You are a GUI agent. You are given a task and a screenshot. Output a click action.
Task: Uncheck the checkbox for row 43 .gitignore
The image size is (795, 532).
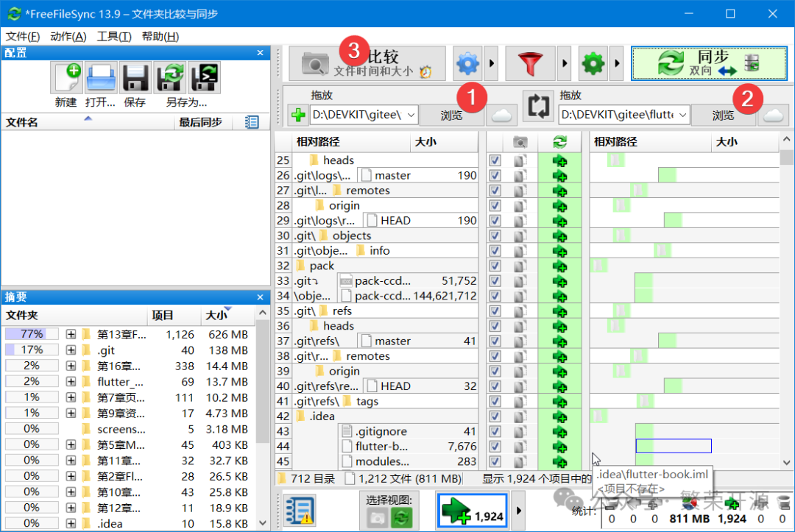click(x=495, y=432)
